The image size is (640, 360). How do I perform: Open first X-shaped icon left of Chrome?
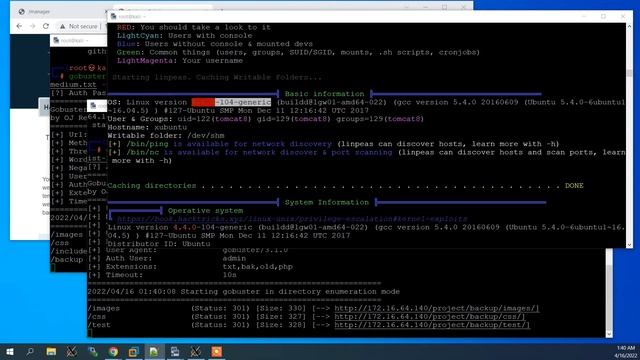(71, 351)
